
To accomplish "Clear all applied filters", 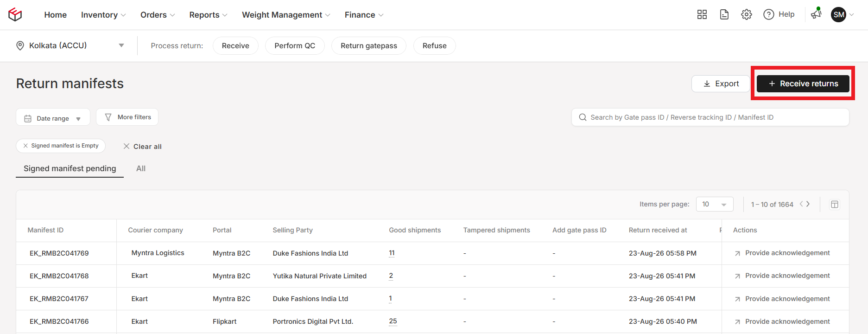I will tap(143, 147).
